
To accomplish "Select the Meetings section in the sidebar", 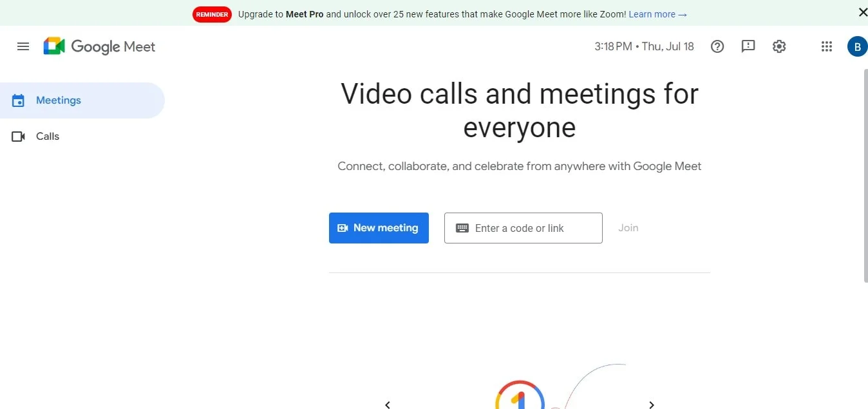I will [59, 100].
